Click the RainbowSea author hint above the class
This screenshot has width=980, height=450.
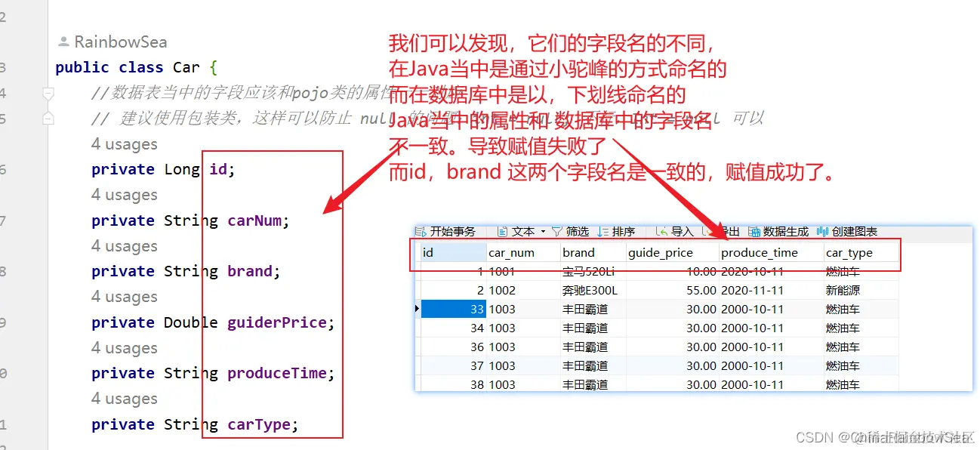[x=121, y=42]
